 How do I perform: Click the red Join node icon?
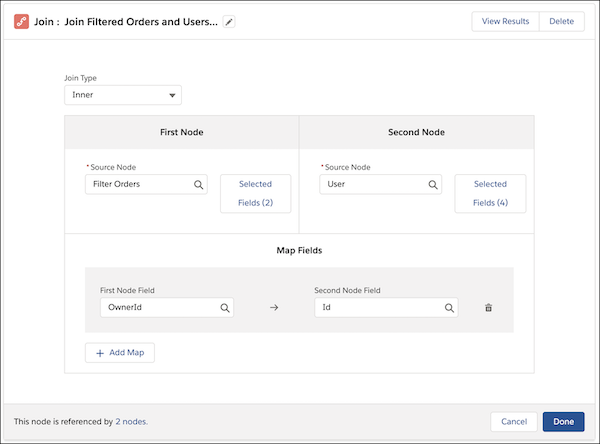point(21,21)
